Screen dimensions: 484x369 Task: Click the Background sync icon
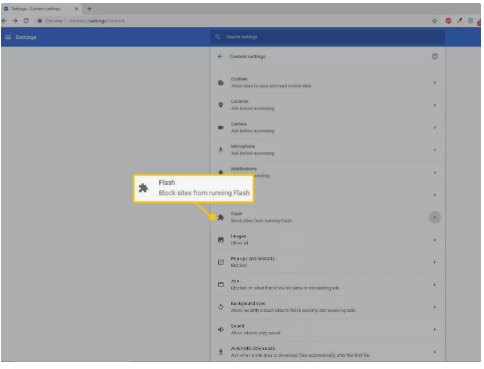[x=221, y=307]
